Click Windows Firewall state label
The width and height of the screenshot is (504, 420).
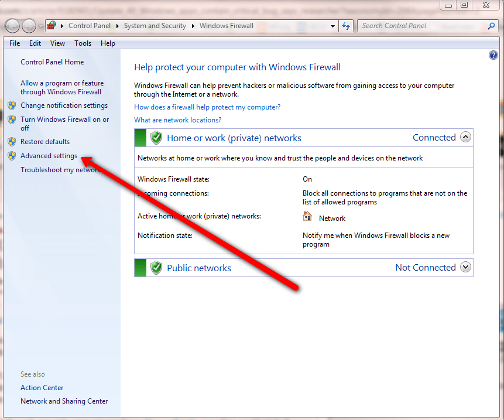(x=173, y=179)
